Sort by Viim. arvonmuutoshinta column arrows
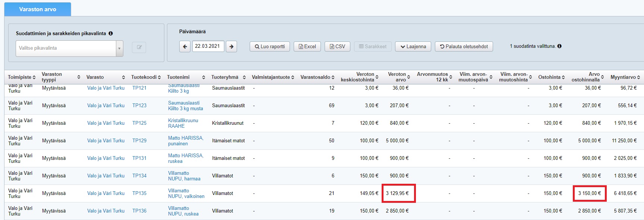The width and height of the screenshot is (644, 220). 530,77
